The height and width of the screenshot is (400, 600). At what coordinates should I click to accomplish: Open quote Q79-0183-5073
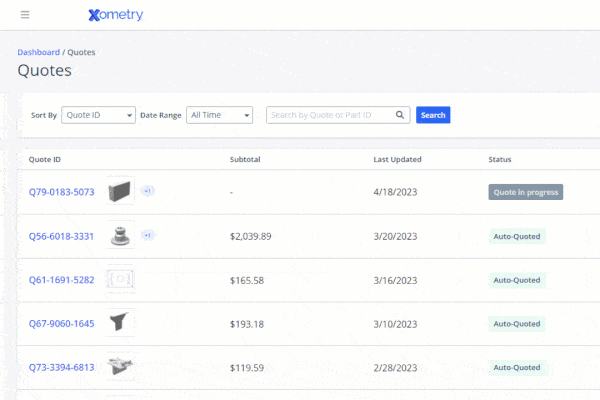[62, 192]
